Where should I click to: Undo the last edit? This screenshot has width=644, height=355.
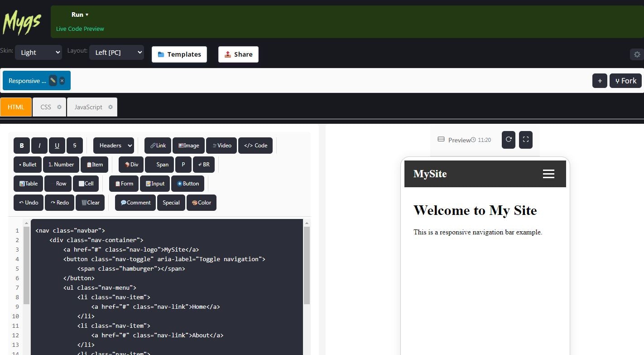click(x=29, y=203)
